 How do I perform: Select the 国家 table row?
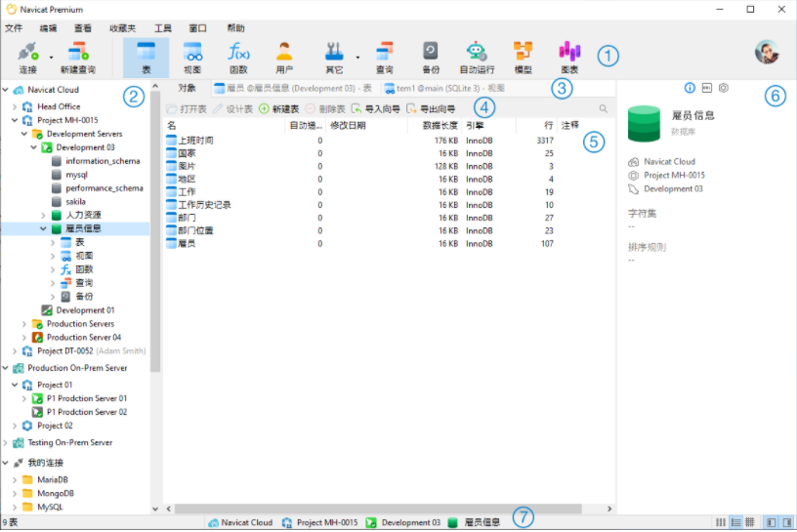coord(390,153)
